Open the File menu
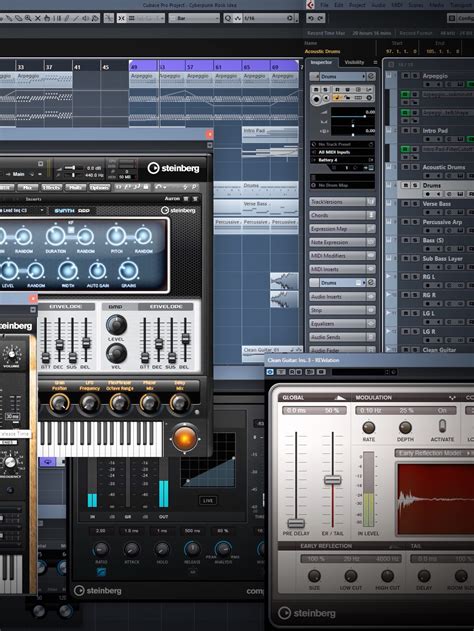 (324, 5)
